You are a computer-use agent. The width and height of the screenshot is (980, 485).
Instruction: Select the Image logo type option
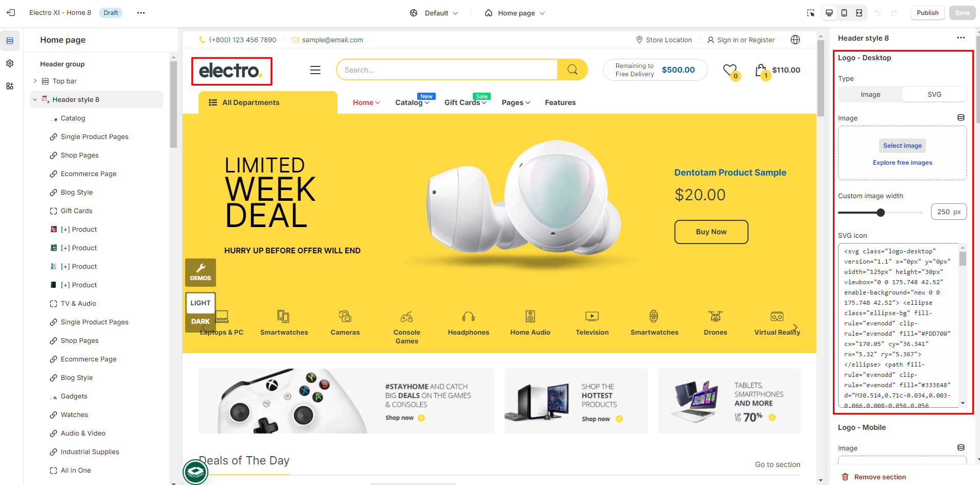click(870, 95)
